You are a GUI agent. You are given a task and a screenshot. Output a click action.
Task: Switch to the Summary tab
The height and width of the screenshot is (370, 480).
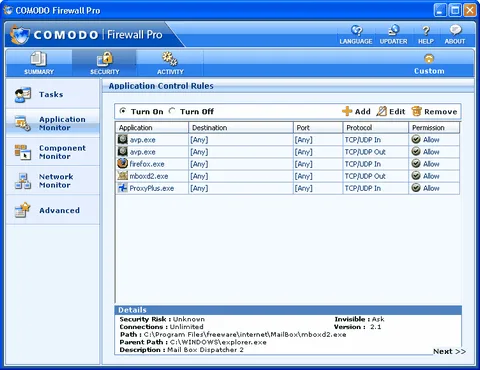point(39,63)
